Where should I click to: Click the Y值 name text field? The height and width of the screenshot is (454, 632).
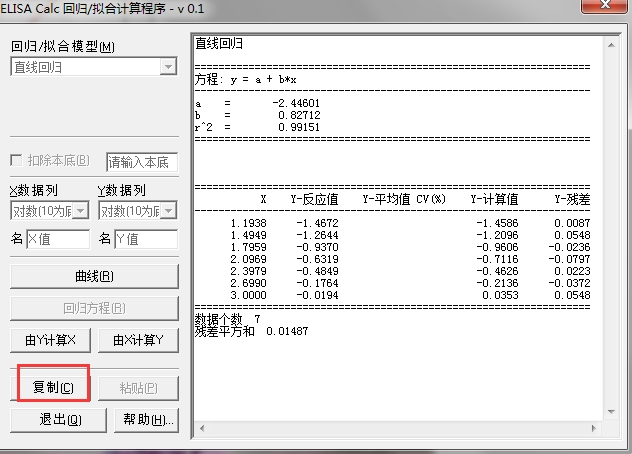(145, 239)
